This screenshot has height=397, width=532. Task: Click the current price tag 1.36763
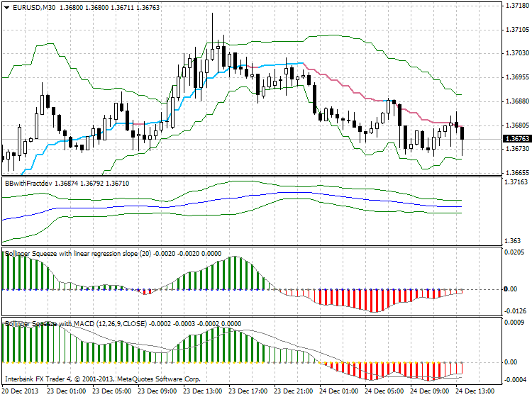click(516, 139)
